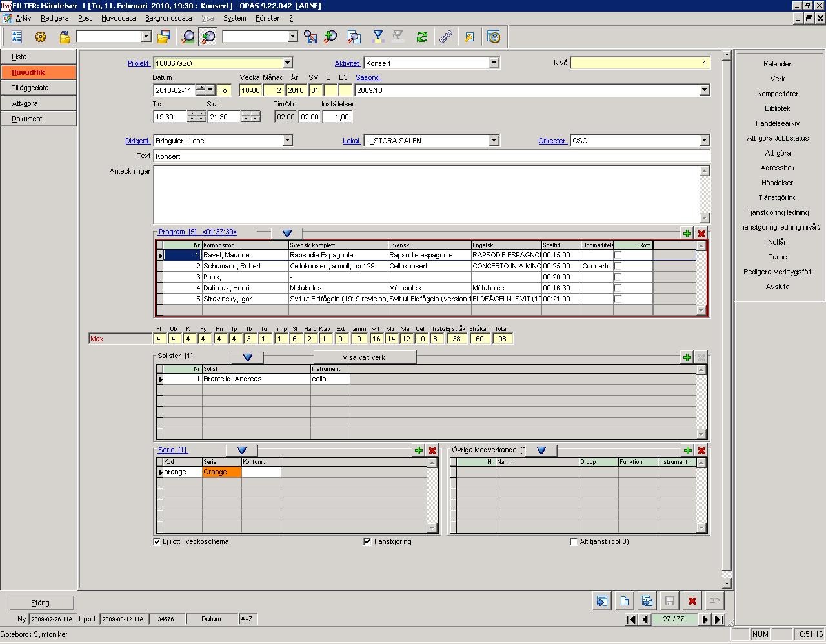The width and height of the screenshot is (826, 644).
Task: Jump to the first record
Action: click(632, 619)
